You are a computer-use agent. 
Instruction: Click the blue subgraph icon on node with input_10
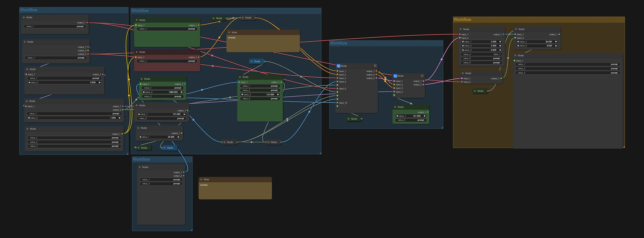pyautogui.click(x=338, y=66)
